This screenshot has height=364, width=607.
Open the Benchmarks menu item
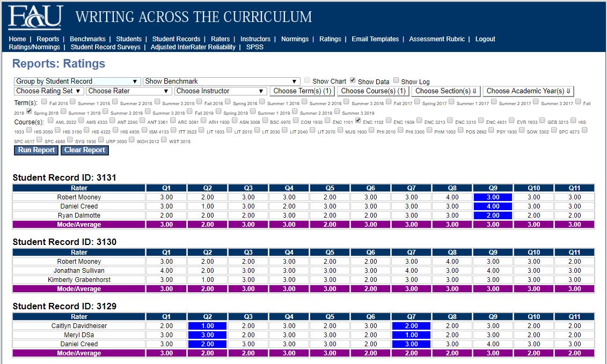point(87,39)
